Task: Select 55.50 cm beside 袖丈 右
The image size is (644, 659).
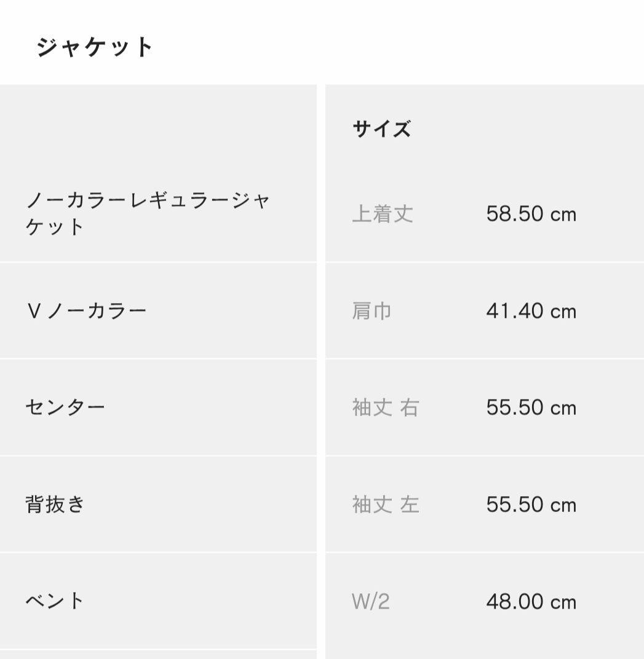Action: point(531,408)
